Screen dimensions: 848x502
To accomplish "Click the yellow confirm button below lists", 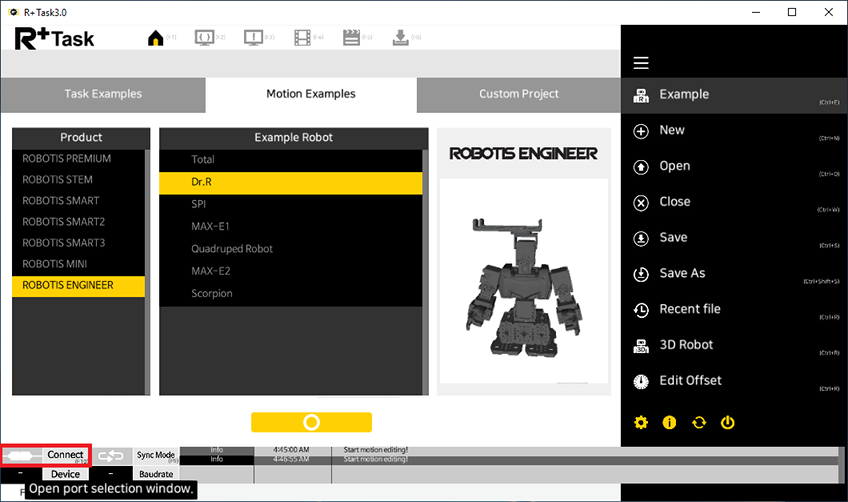I will (x=311, y=422).
